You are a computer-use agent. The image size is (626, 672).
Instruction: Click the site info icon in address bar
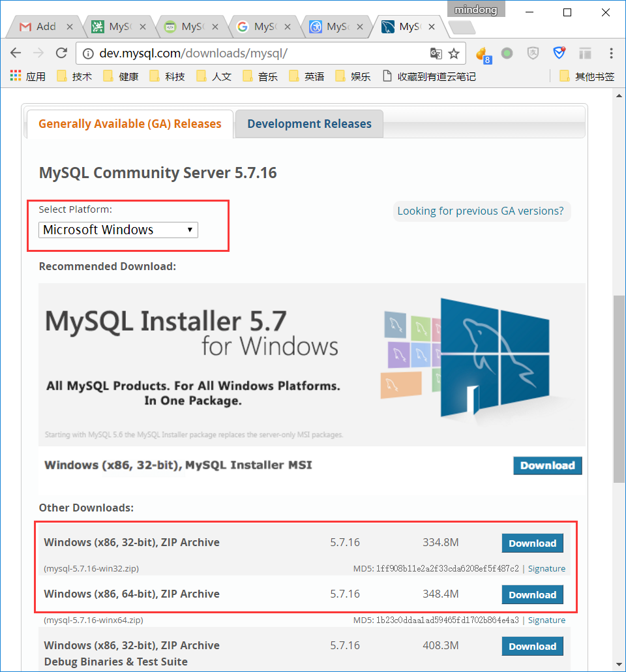click(x=88, y=53)
